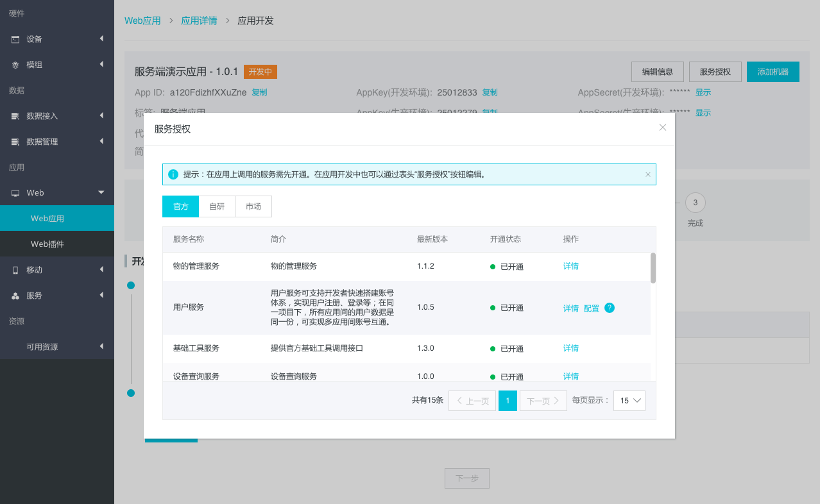Click the 共有15条 total count text

[x=427, y=400]
